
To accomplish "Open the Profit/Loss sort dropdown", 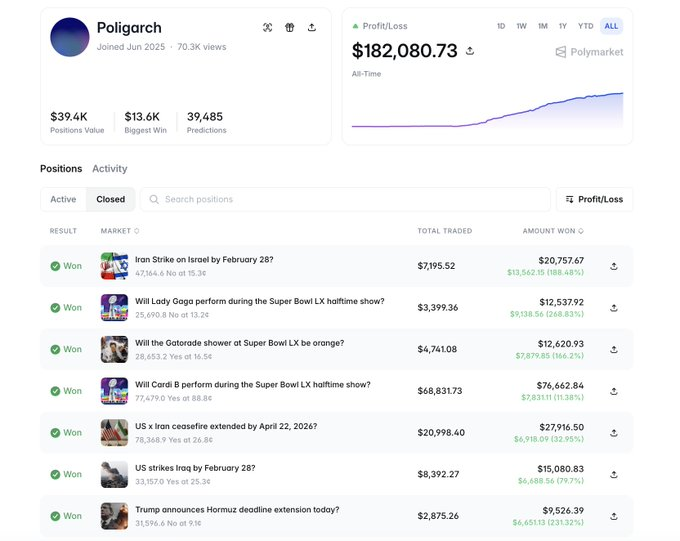I will point(594,199).
